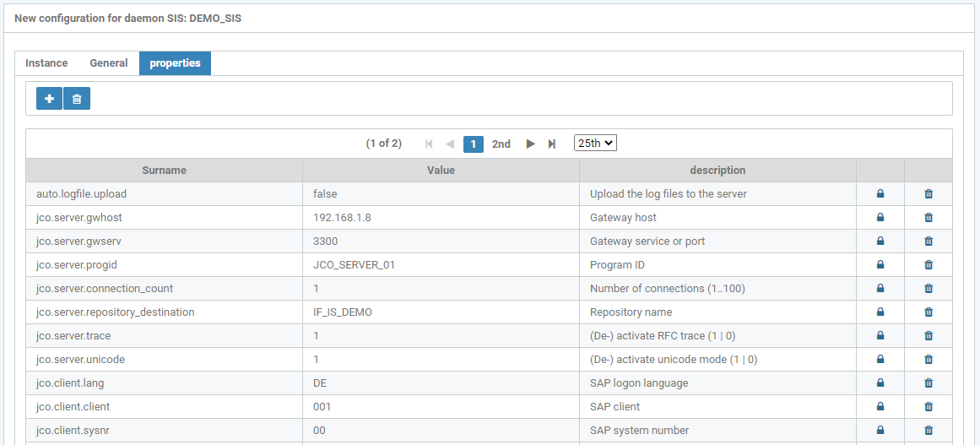
Task: Toggle lock for jco.server.trace property
Action: [880, 336]
